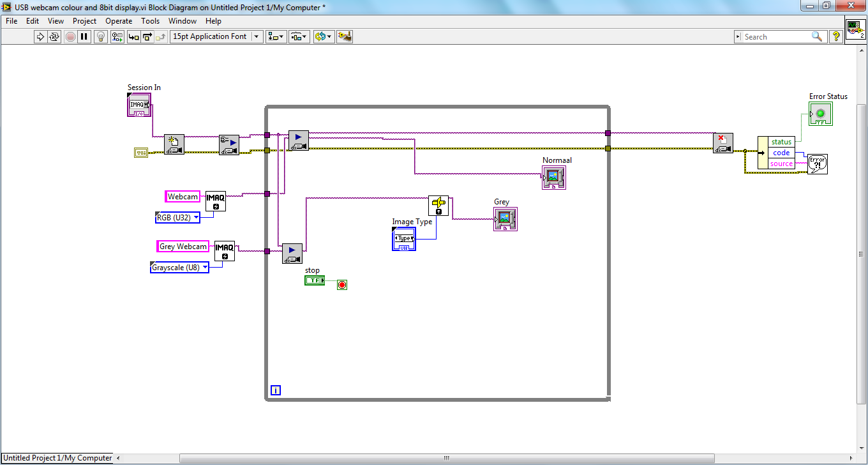The height and width of the screenshot is (465, 868).
Task: Open the File menu
Action: pyautogui.click(x=11, y=21)
